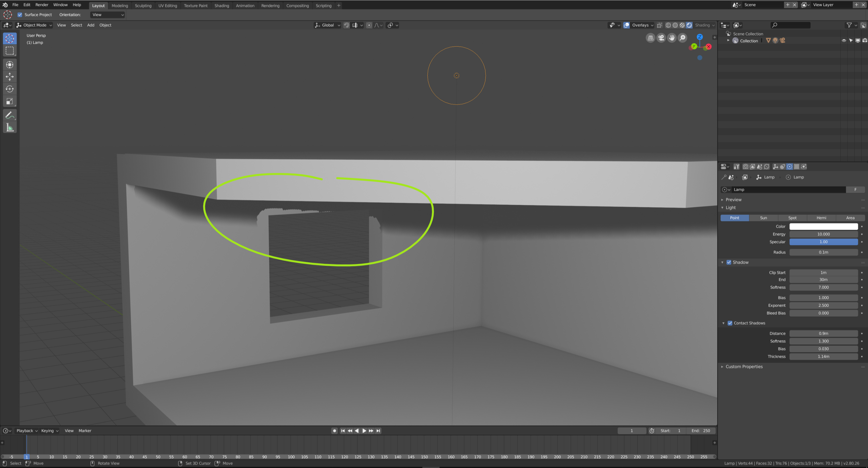Select the Scale tool
This screenshot has height=468, width=868.
point(10,101)
